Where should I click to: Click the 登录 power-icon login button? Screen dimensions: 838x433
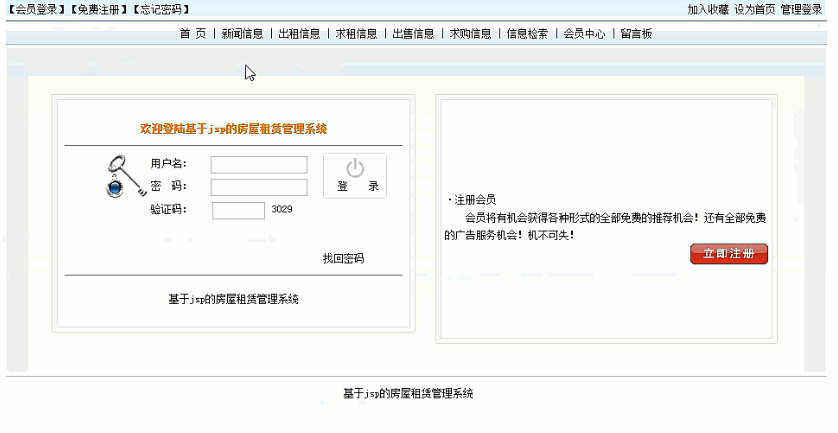pos(355,176)
